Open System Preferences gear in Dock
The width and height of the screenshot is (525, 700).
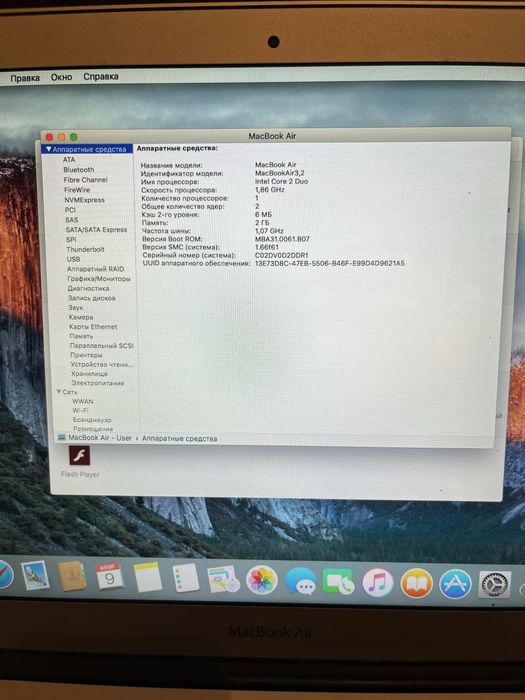click(494, 585)
